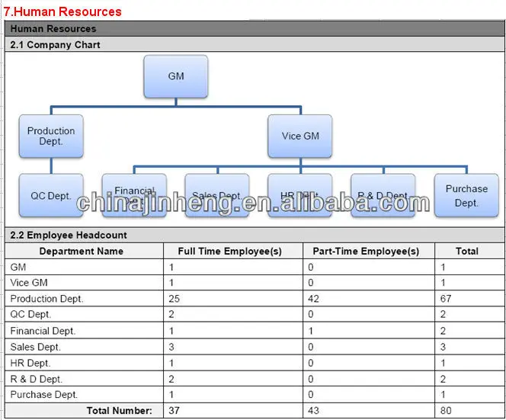Viewport: 506px width, 420px height.
Task: Select the Financial Dept. chart box
Action: coord(134,196)
